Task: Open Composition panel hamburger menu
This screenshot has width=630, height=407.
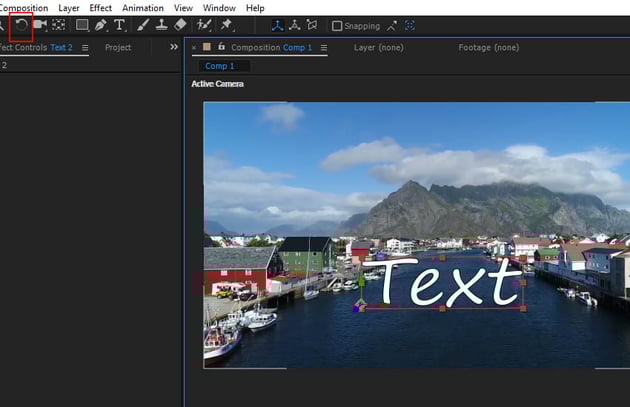Action: click(x=325, y=47)
